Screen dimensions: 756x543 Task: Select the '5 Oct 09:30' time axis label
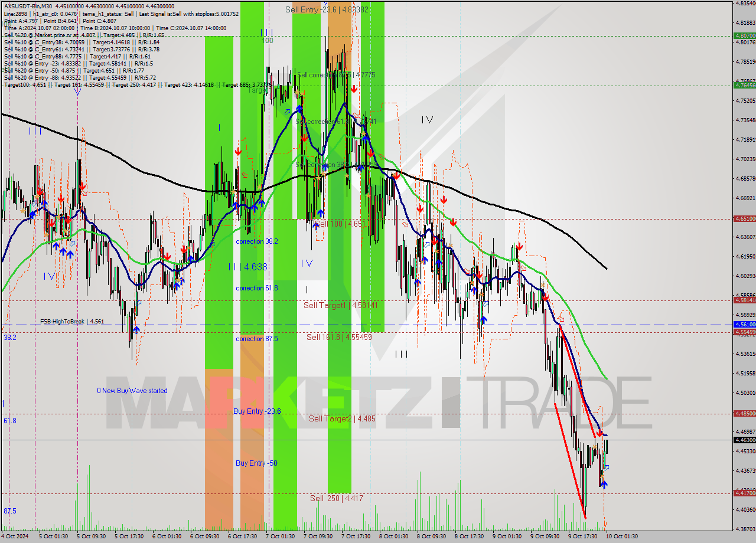tap(90, 537)
